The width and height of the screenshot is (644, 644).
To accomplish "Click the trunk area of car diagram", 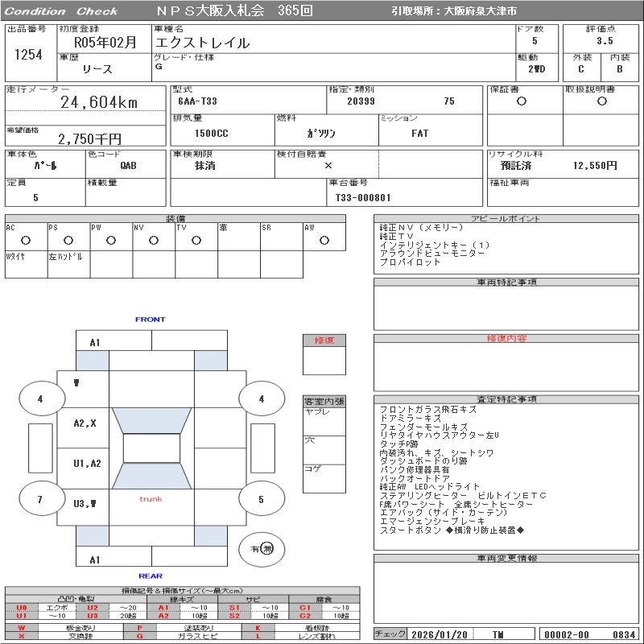I will (151, 500).
